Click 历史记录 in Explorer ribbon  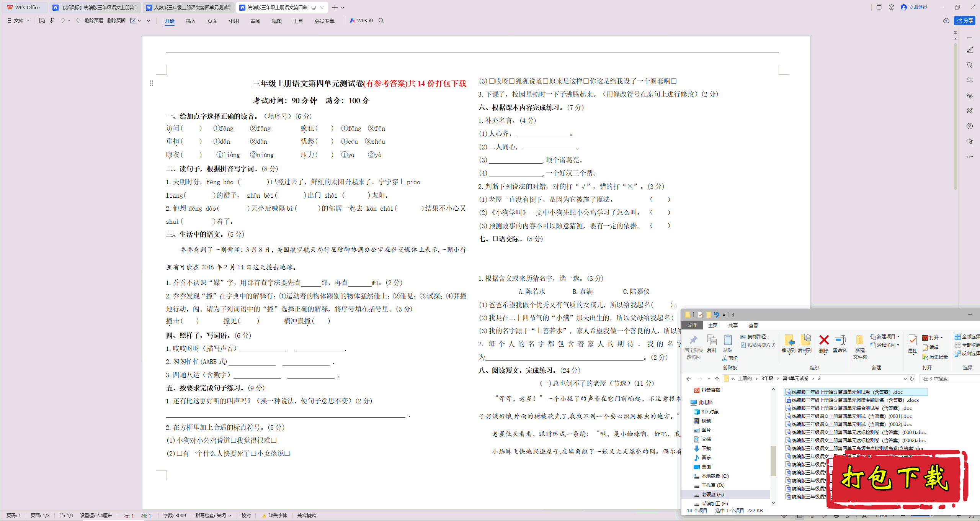pos(935,357)
